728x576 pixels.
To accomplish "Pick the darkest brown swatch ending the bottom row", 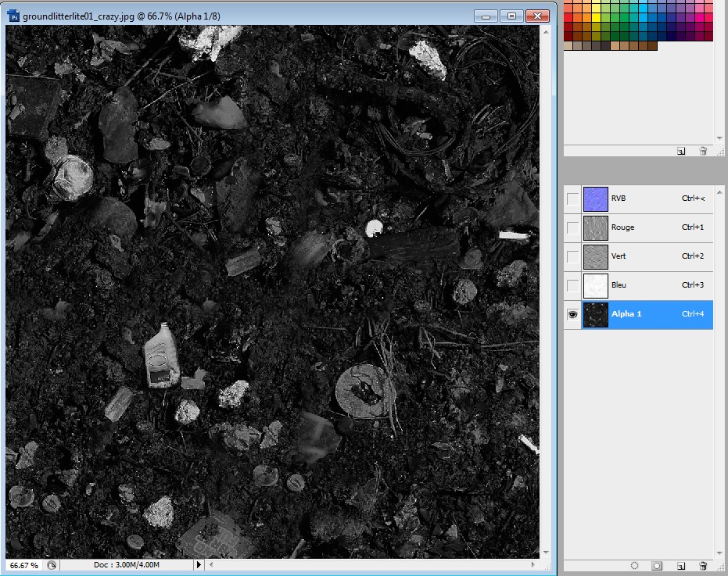I will pyautogui.click(x=653, y=46).
